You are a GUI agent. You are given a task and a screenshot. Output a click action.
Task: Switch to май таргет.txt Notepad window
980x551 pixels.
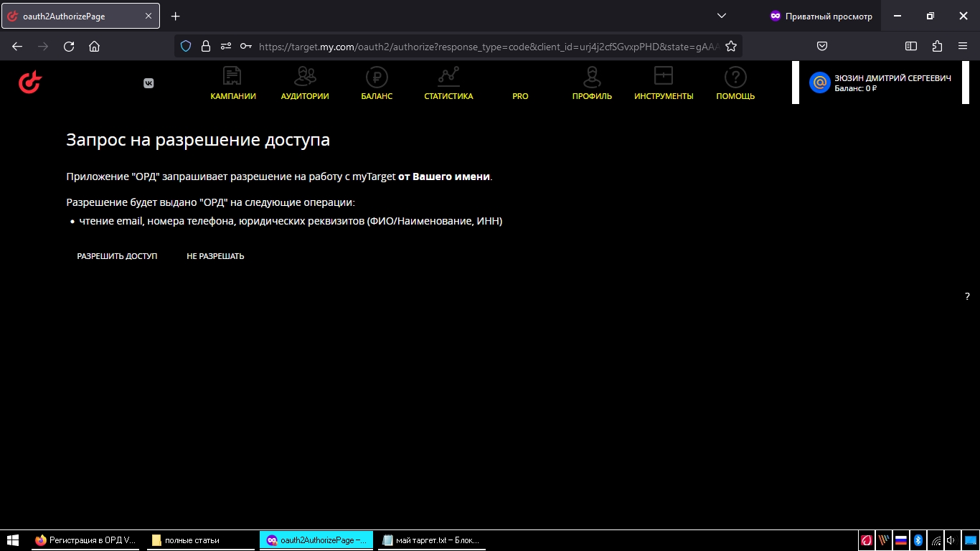click(x=431, y=540)
